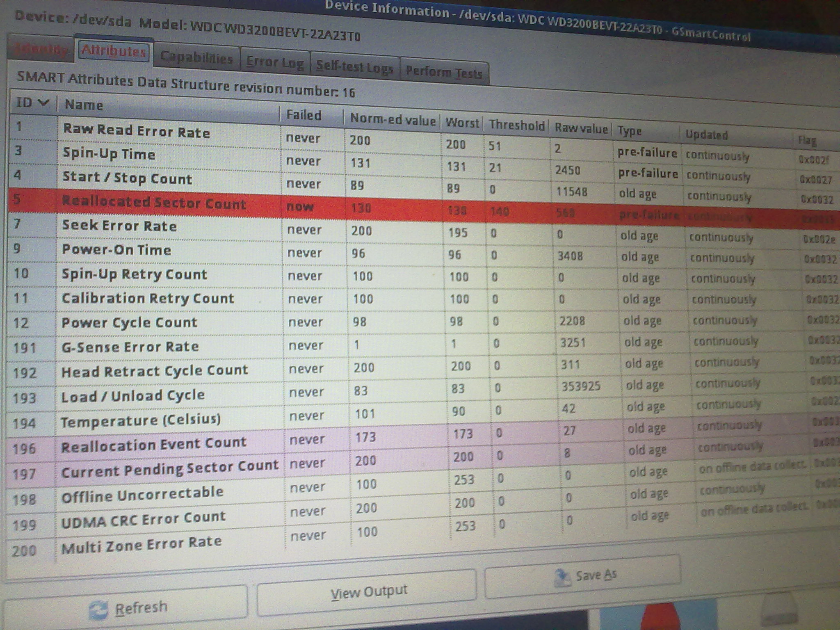Select the Reallocation Event Count row
This screenshot has width=840, height=630.
point(154,445)
